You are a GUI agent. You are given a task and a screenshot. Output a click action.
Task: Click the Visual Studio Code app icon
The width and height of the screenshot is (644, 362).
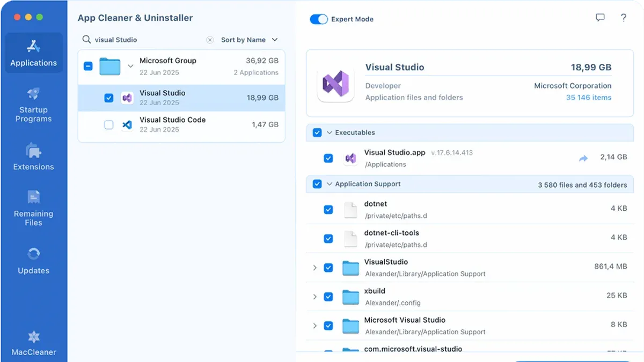127,124
